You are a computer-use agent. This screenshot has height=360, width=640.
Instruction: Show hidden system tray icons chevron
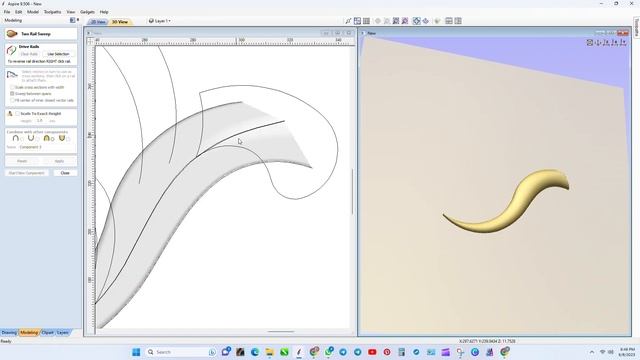click(592, 352)
